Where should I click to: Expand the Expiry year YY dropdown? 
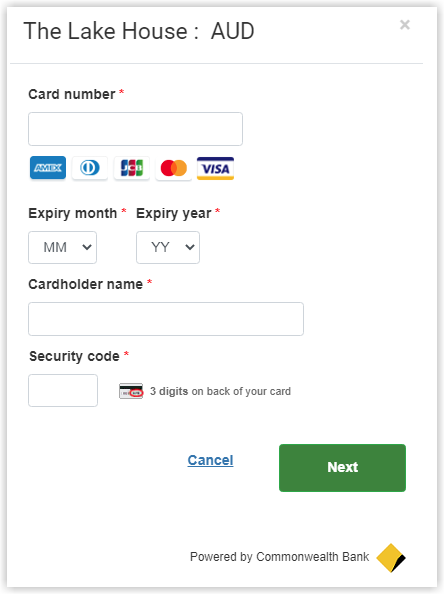168,247
